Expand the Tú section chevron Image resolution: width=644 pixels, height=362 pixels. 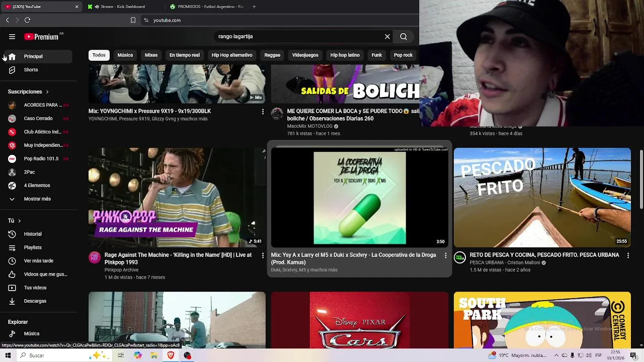pyautogui.click(x=20, y=221)
